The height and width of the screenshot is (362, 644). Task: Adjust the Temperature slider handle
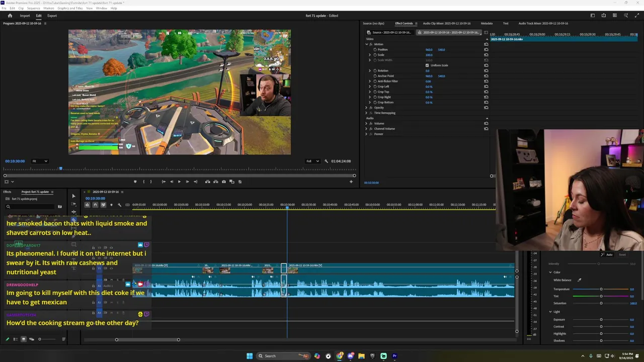tap(601, 289)
